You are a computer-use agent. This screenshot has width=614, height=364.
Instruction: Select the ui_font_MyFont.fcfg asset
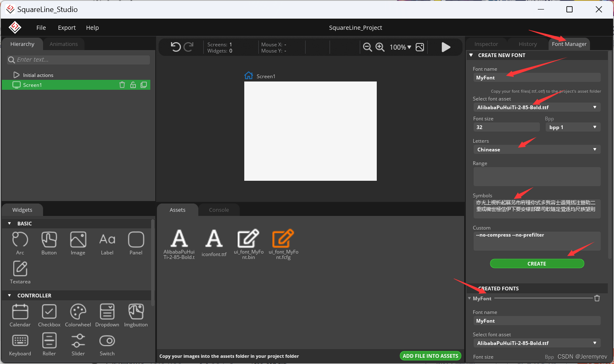click(283, 244)
